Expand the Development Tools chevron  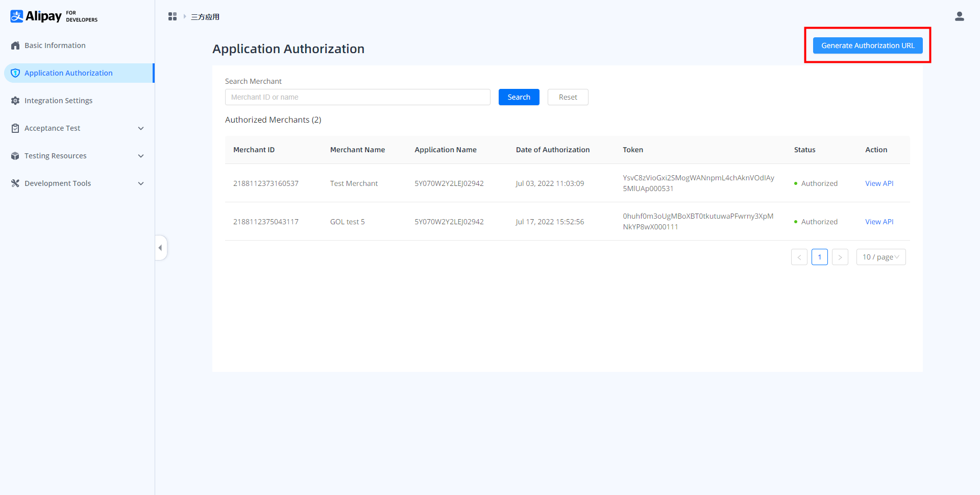tap(141, 183)
